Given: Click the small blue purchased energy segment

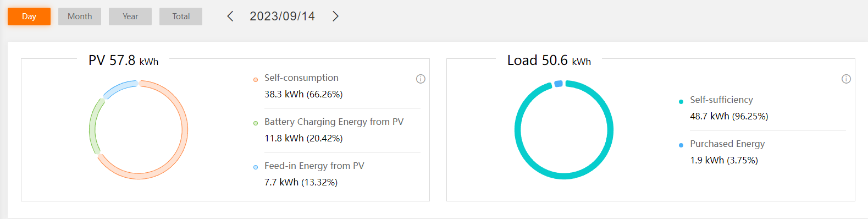Looking at the screenshot, I should (x=559, y=84).
